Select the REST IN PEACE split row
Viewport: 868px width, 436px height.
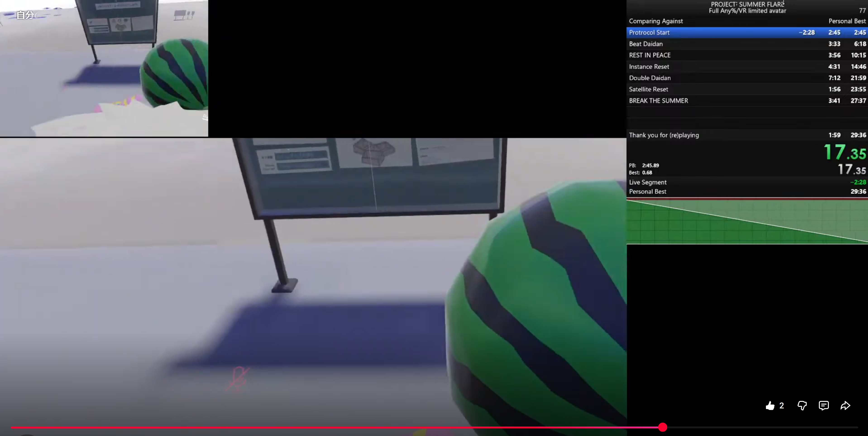(x=747, y=55)
